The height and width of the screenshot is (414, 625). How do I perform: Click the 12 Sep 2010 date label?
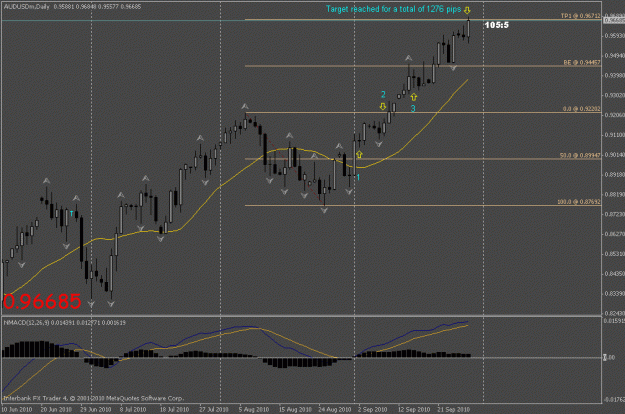414,409
